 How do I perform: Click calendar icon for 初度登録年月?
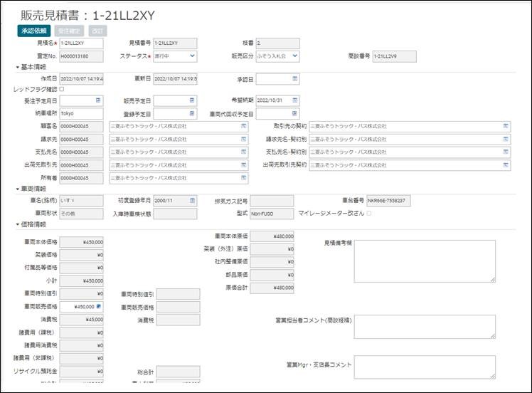pyautogui.click(x=192, y=201)
